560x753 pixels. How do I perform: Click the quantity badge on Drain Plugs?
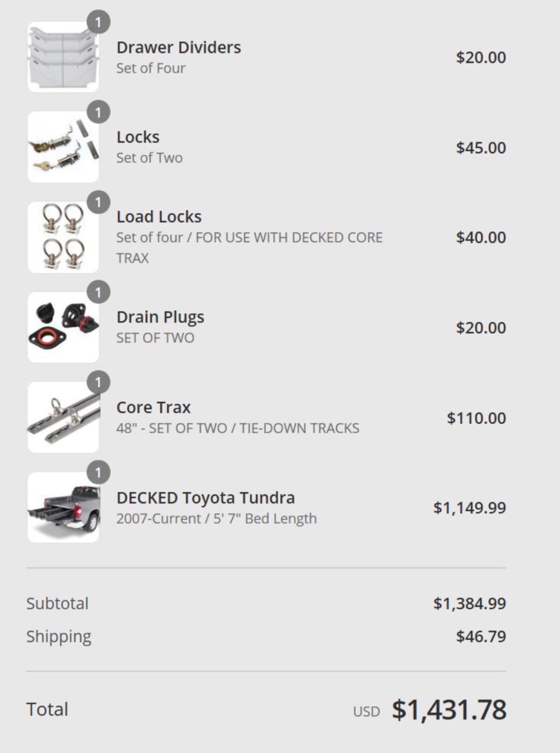click(98, 293)
